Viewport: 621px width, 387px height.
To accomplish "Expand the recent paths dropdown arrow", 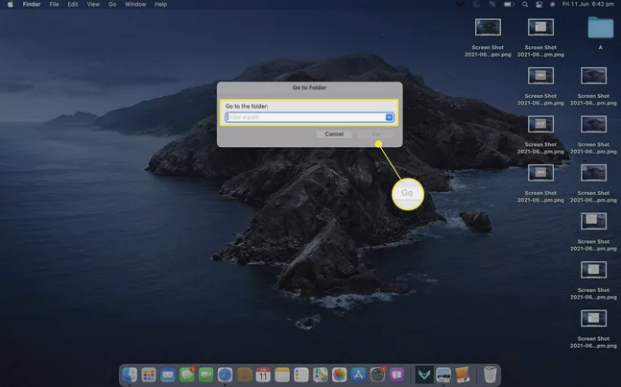I will pos(389,117).
